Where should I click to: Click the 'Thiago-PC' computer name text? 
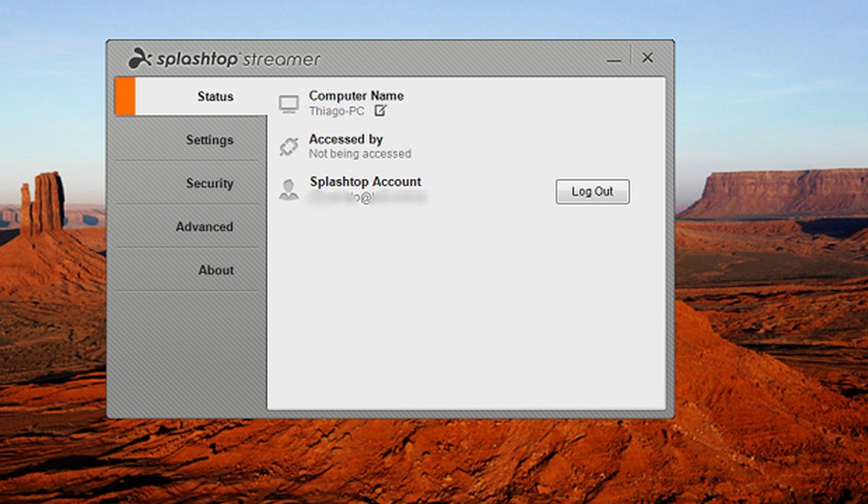coord(337,111)
